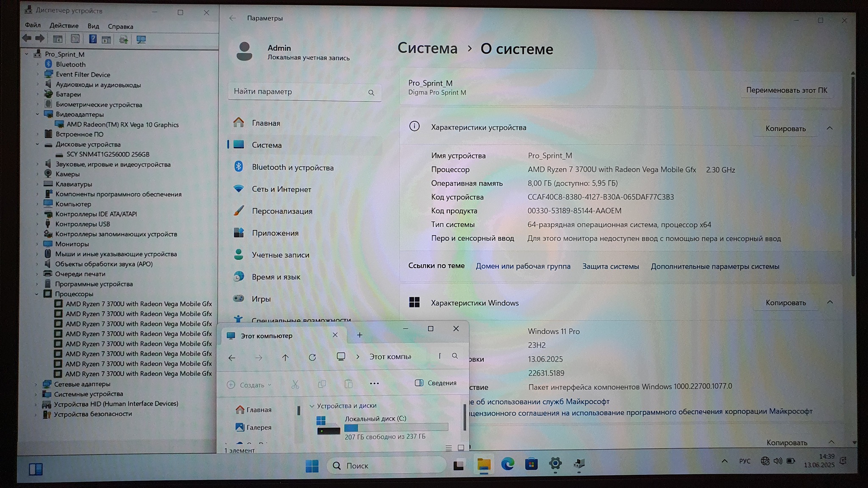Open the Действие menu
Image resolution: width=868 pixels, height=488 pixels.
point(64,26)
